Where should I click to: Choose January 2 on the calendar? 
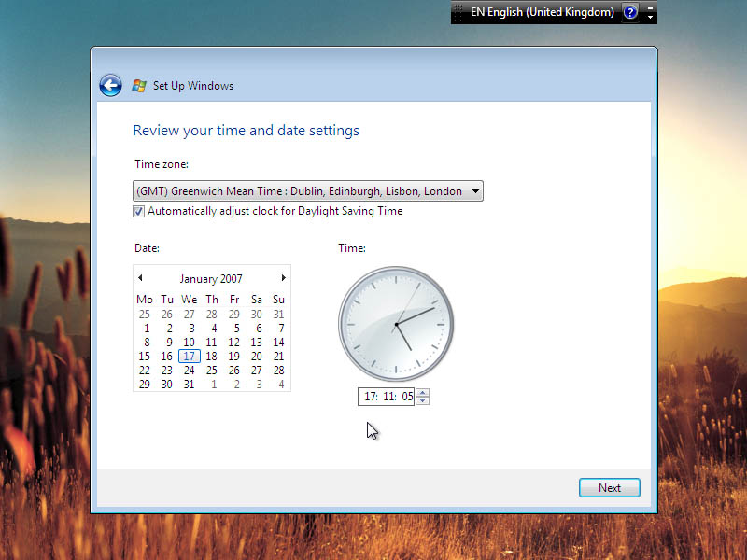[x=169, y=329]
